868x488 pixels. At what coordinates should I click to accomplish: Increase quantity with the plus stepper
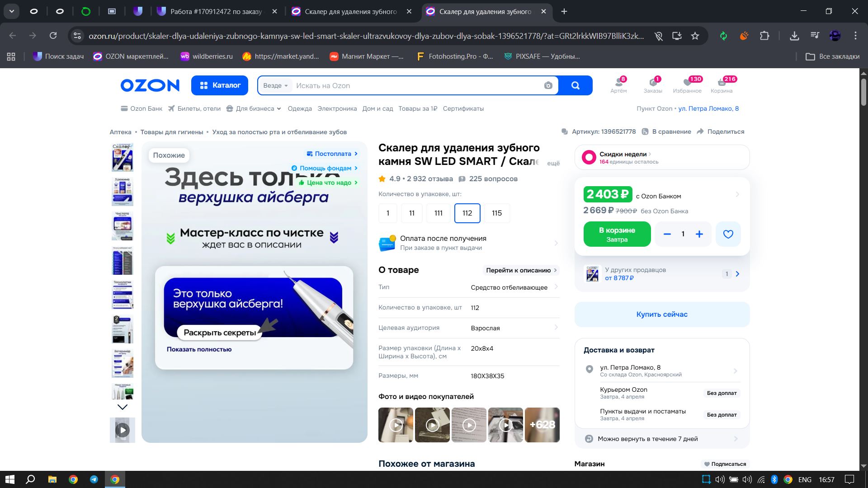699,234
